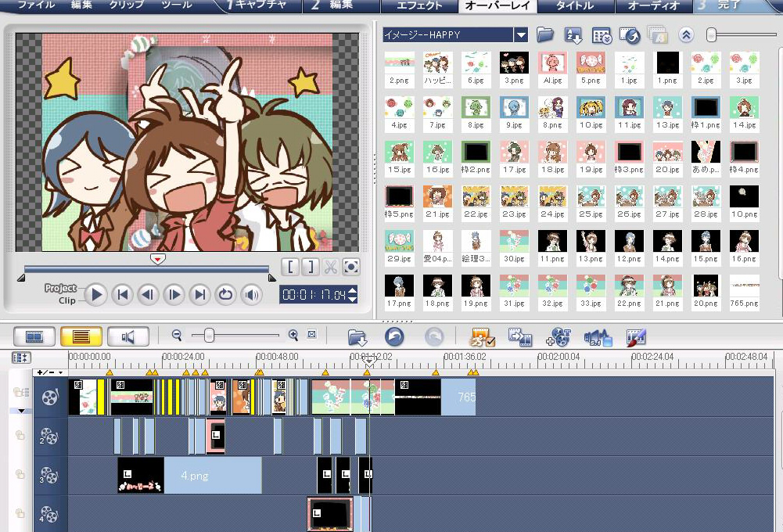Screen dimensions: 783x532
Task: Switch to the タイトル tab
Action: pyautogui.click(x=575, y=6)
